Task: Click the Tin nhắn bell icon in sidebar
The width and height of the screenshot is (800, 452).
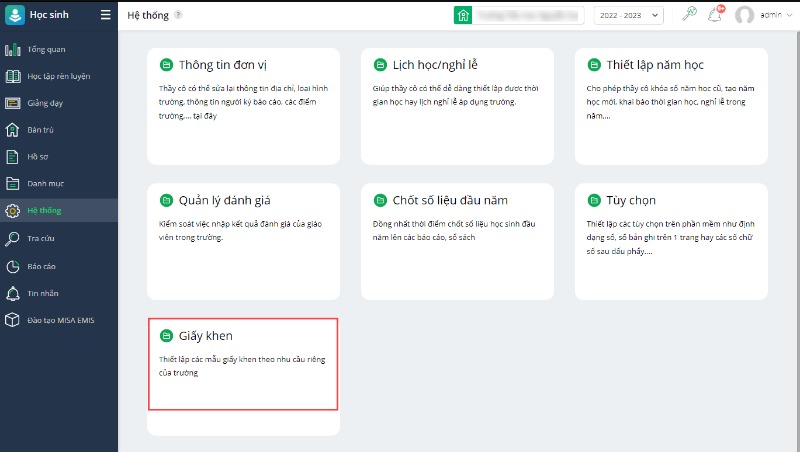Action: click(12, 293)
